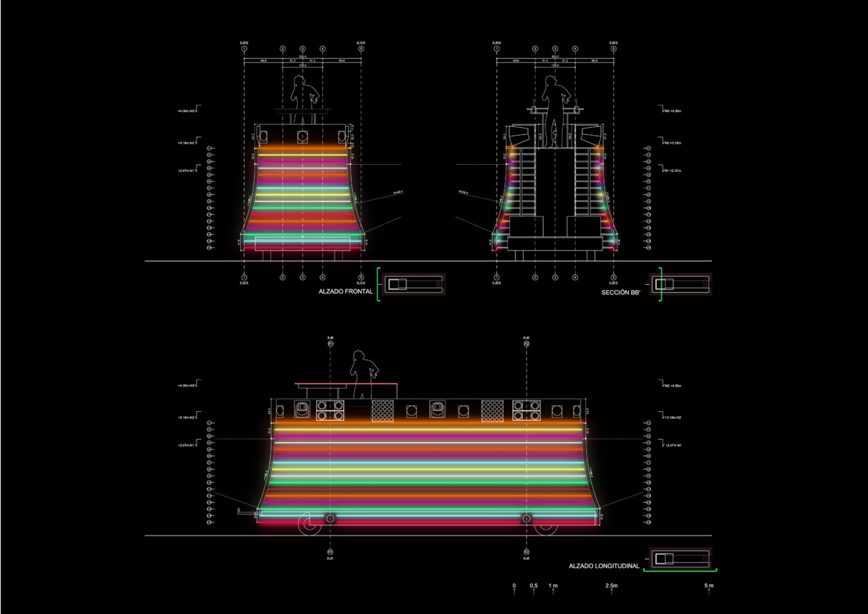This screenshot has width=868, height=614.
Task: Click the right speaker in the frontal elevation
Action: 341,136
